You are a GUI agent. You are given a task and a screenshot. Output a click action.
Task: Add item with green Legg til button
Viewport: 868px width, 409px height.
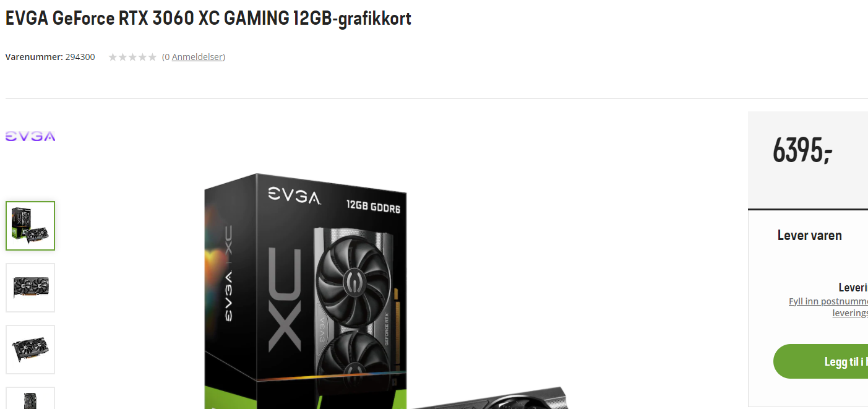(x=820, y=361)
